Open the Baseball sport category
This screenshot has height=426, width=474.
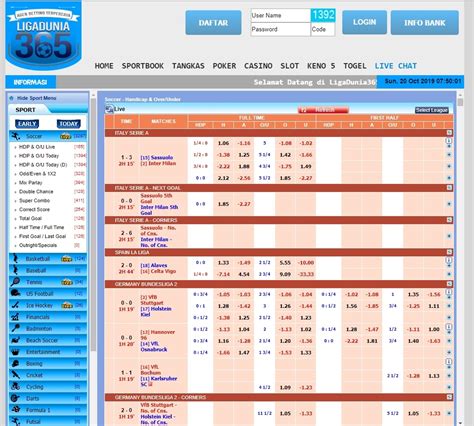48,270
